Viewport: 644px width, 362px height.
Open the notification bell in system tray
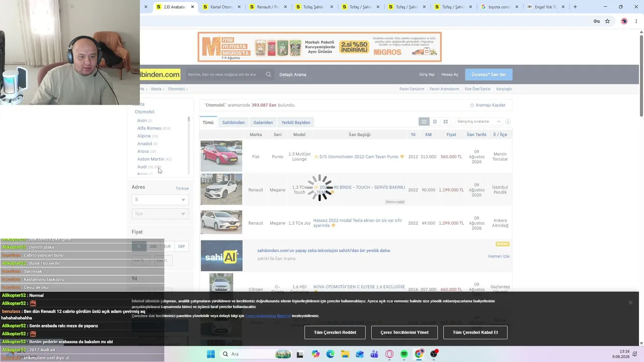click(635, 354)
